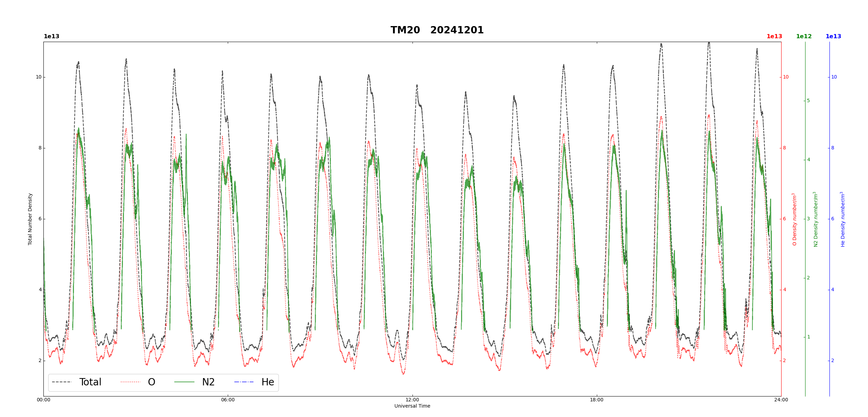The image size is (868, 417).
Task: Click the red dotted O legend sample
Action: pyautogui.click(x=131, y=382)
